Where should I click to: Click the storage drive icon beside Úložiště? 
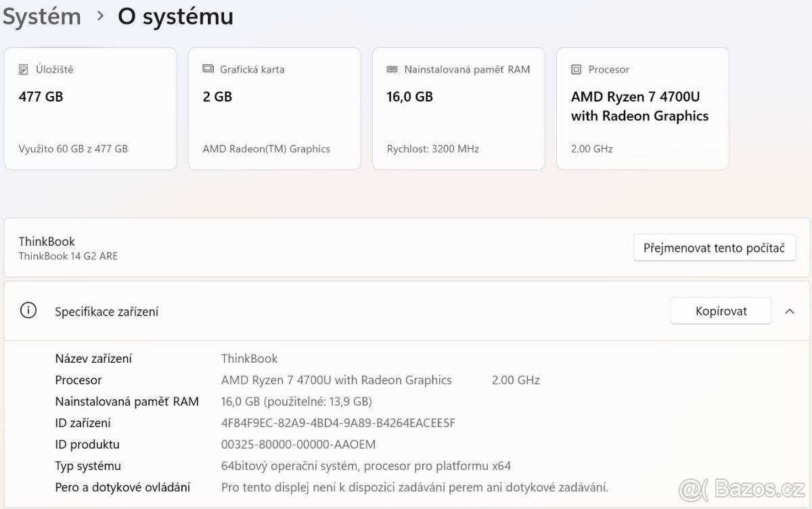(x=24, y=69)
